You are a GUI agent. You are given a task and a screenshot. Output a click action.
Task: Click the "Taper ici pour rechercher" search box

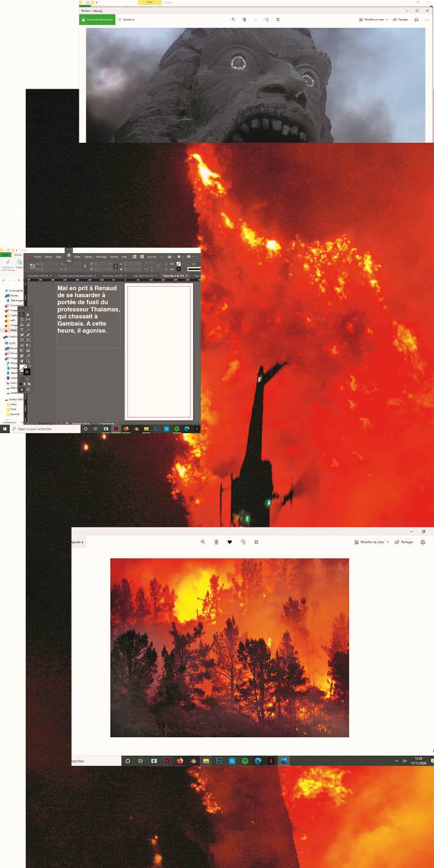(46, 429)
